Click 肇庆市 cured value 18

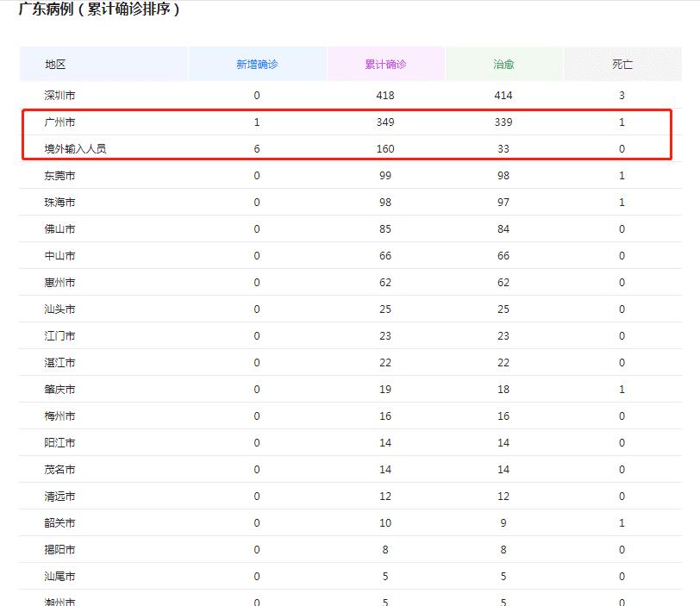(503, 390)
